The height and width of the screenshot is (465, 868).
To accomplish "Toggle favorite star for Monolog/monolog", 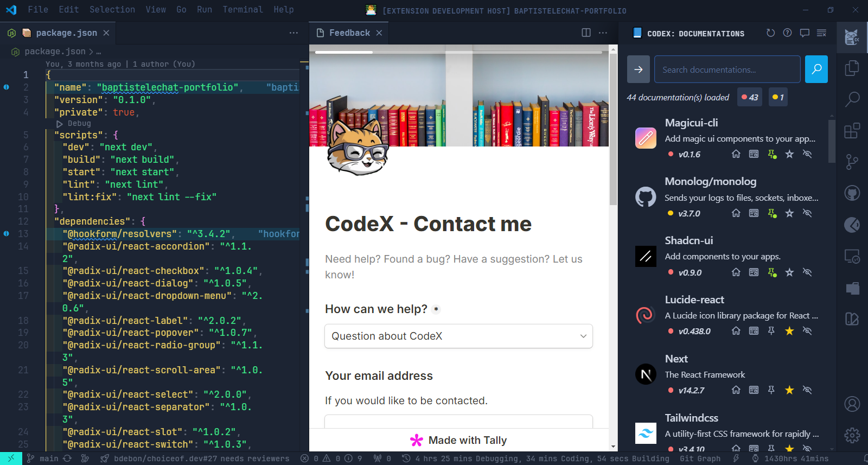I will (x=789, y=213).
